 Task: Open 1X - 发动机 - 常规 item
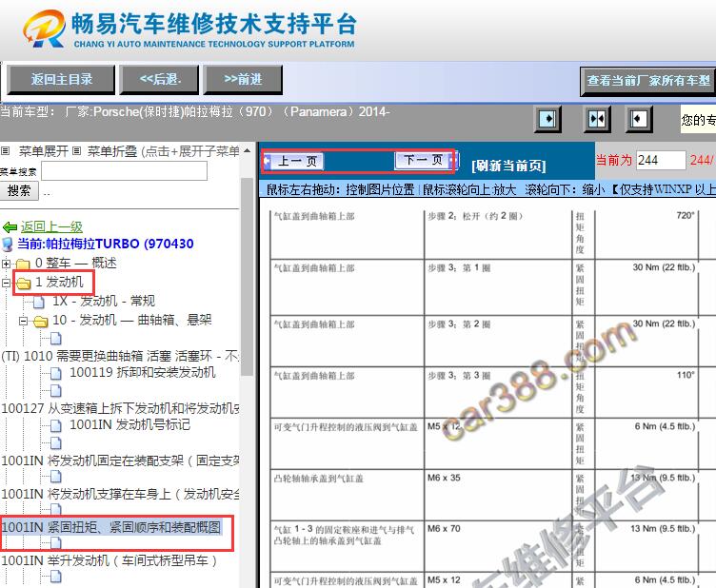pyautogui.click(x=104, y=301)
